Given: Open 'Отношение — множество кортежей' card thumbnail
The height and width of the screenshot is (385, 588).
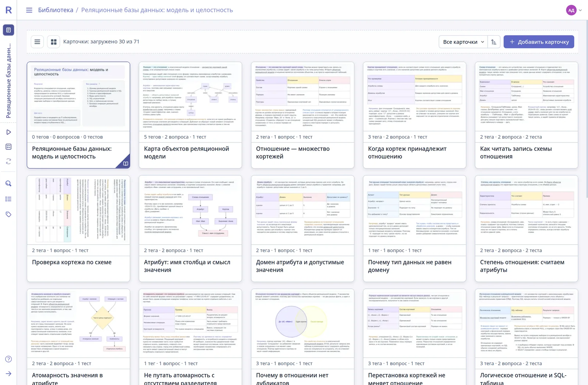Looking at the screenshot, I should tap(302, 97).
